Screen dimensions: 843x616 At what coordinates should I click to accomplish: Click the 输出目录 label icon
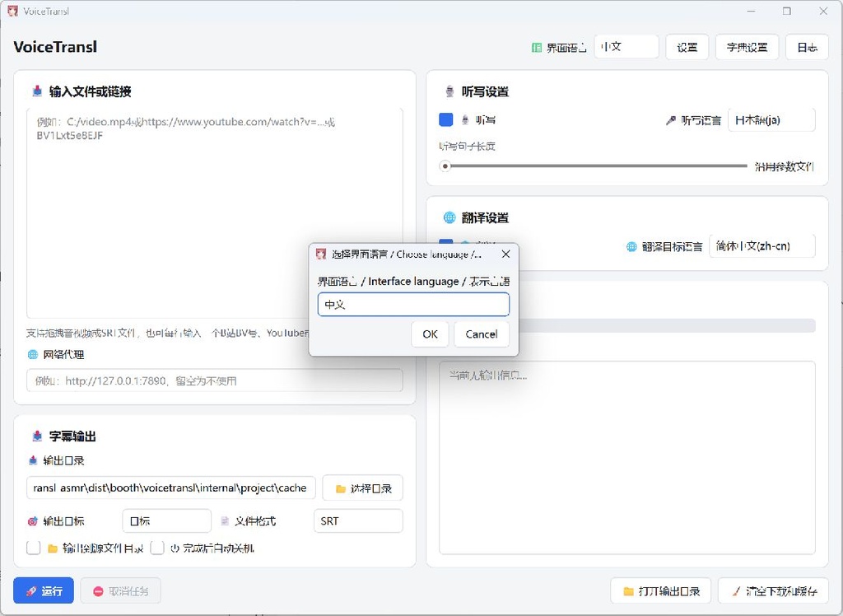(x=33, y=460)
